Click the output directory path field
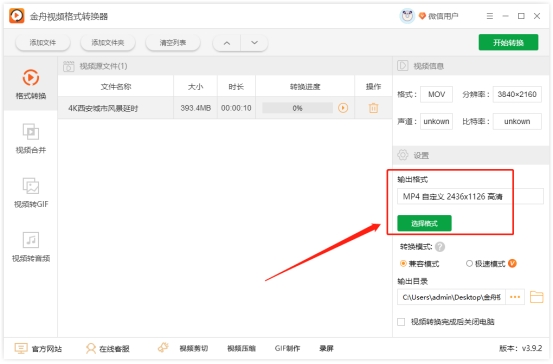 (x=451, y=297)
